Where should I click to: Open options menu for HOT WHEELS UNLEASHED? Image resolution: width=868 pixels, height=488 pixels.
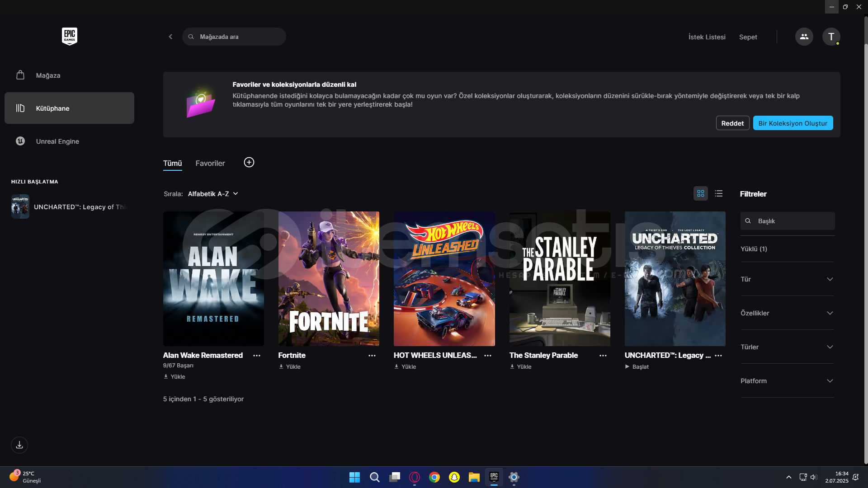tap(488, 356)
